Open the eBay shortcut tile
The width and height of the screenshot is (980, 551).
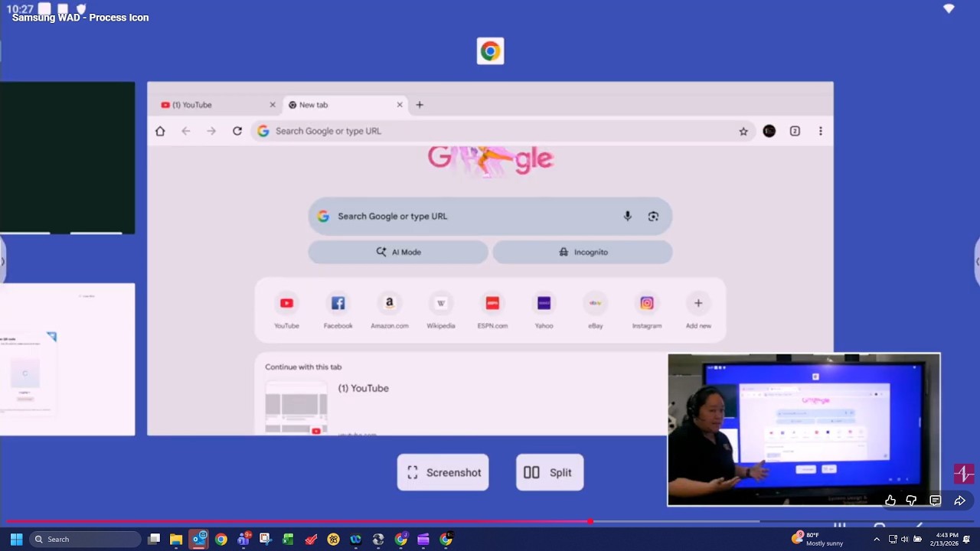coord(596,311)
